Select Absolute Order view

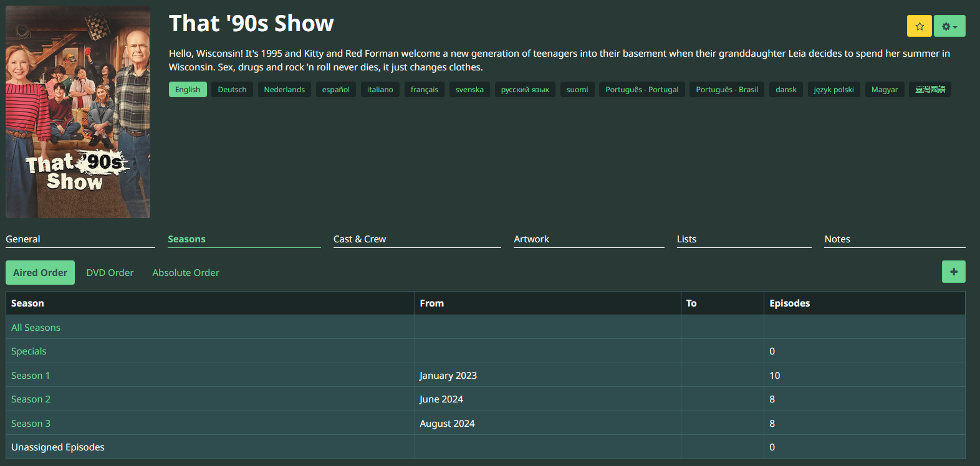186,273
